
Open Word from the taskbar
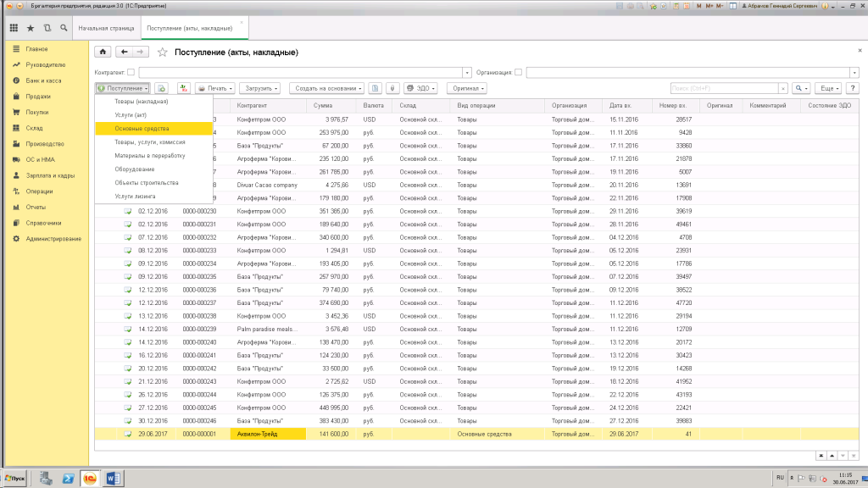[x=113, y=479]
